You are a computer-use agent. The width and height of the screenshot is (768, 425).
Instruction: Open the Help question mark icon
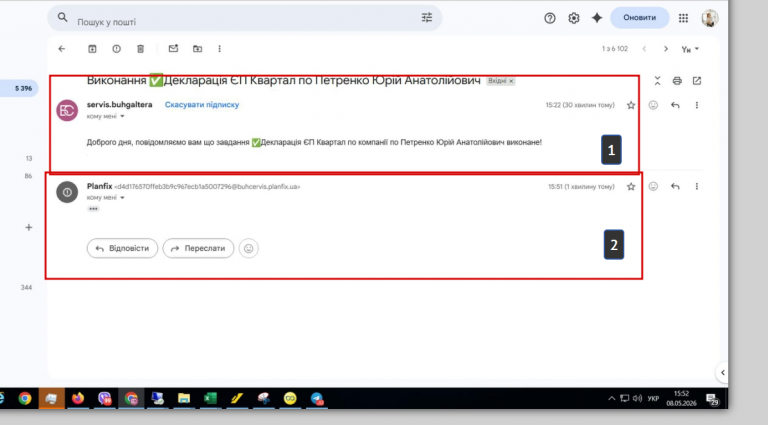(550, 18)
